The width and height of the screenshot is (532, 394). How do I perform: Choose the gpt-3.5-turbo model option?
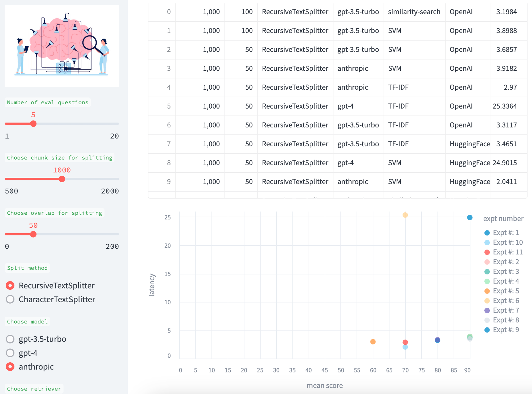pyautogui.click(x=10, y=339)
